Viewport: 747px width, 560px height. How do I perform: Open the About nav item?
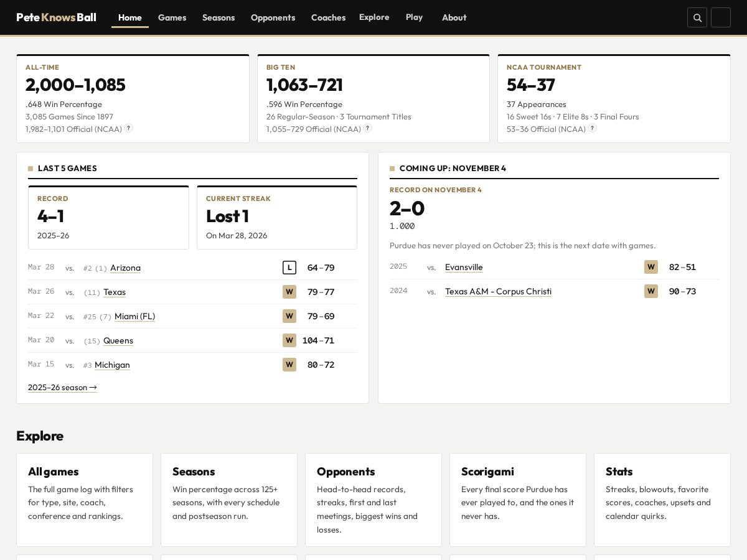pos(454,17)
